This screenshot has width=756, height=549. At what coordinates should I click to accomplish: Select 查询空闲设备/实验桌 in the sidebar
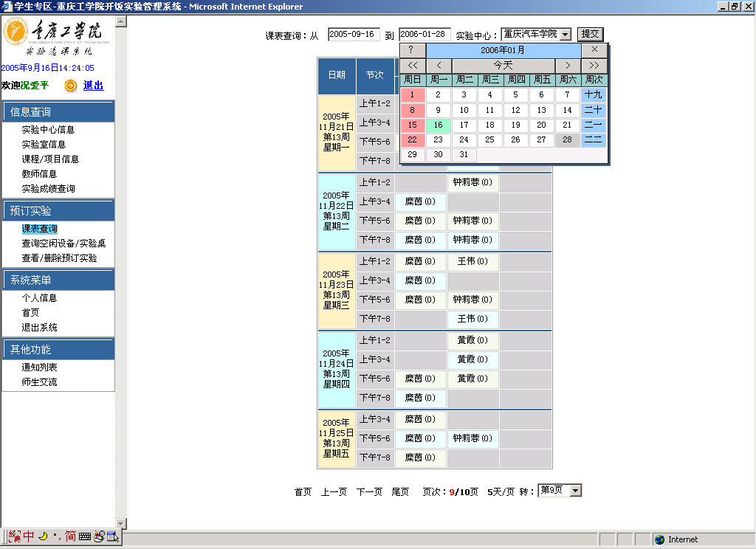pos(63,244)
